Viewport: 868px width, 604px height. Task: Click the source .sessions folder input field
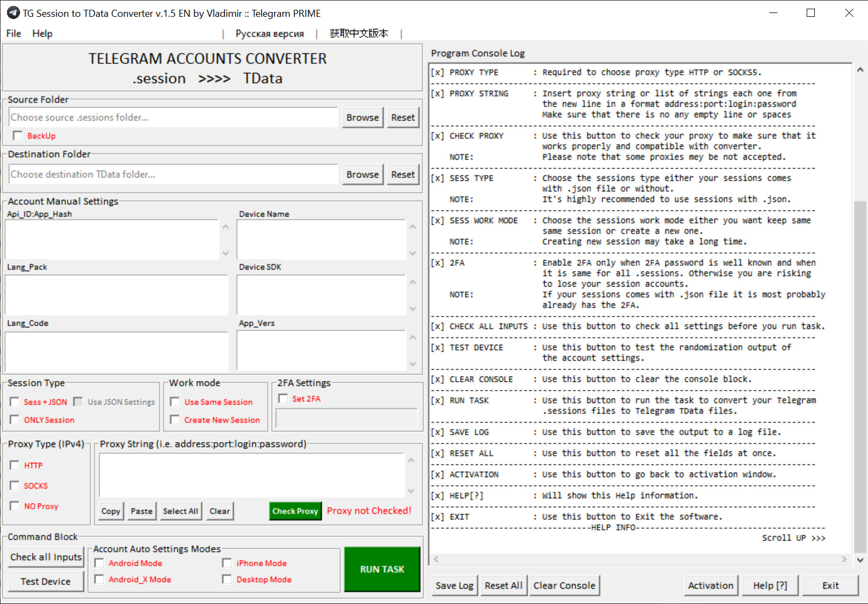tap(174, 117)
